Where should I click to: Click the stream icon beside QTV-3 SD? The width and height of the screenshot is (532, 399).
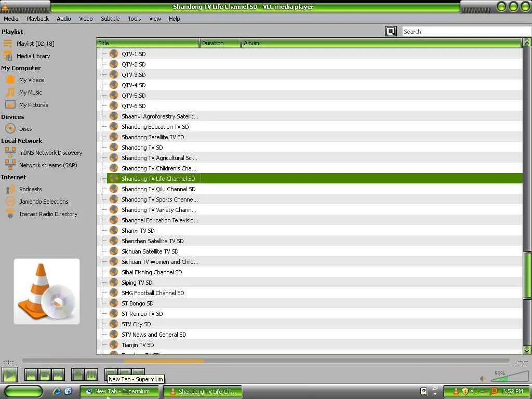pos(114,74)
